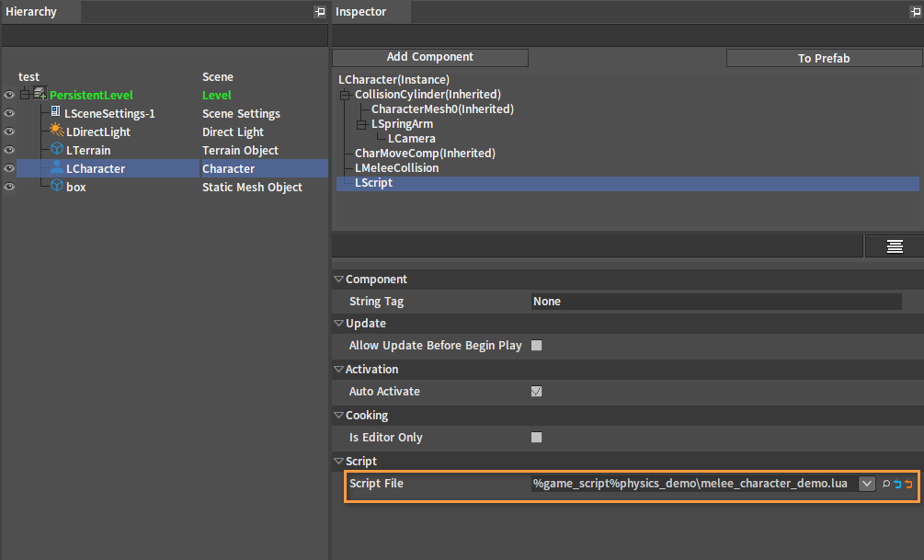Click the cube icon next to LTerrain
Screen dimensions: 924x560
tap(57, 149)
